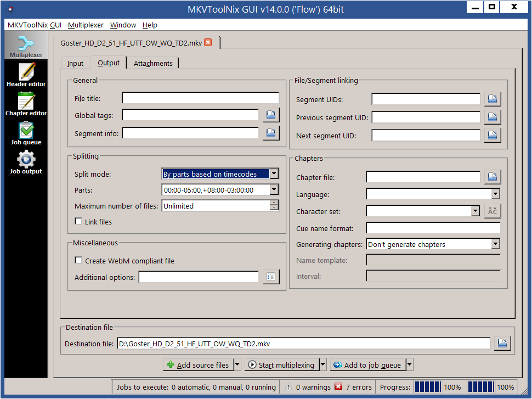Click the Cue name format field
This screenshot has width=532, height=399.
pyautogui.click(x=434, y=228)
